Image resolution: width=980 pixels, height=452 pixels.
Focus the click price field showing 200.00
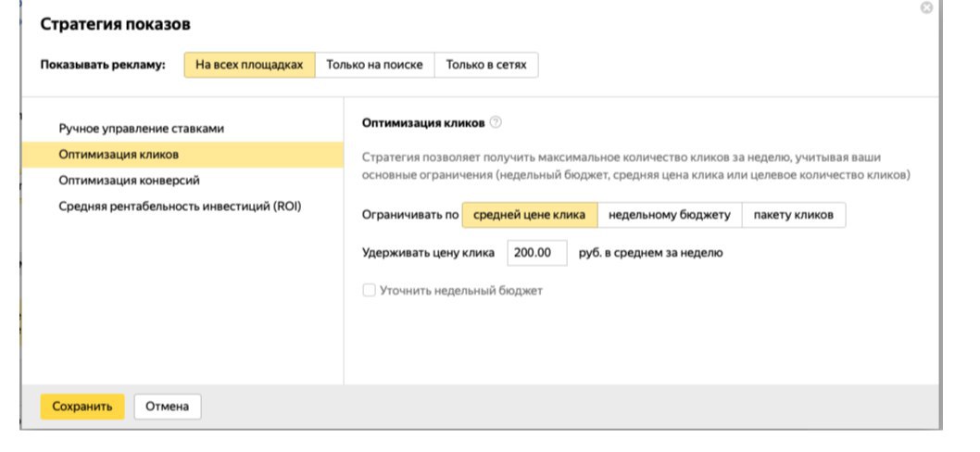point(537,253)
